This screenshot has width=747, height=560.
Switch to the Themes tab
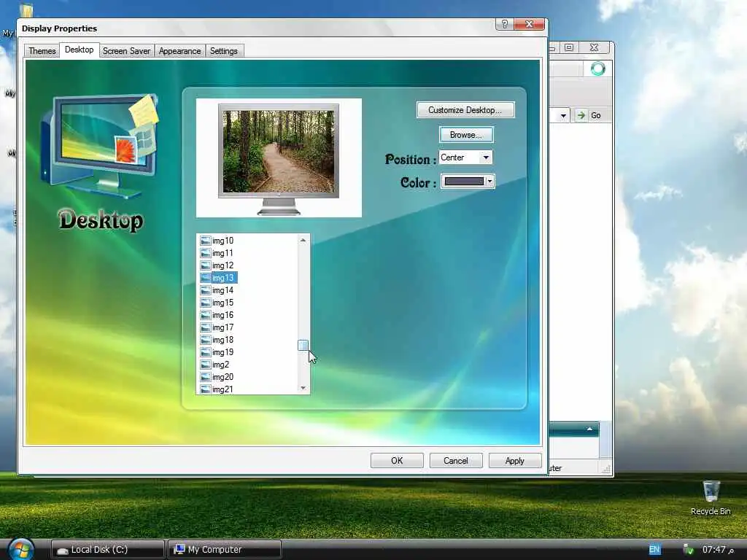click(x=42, y=51)
